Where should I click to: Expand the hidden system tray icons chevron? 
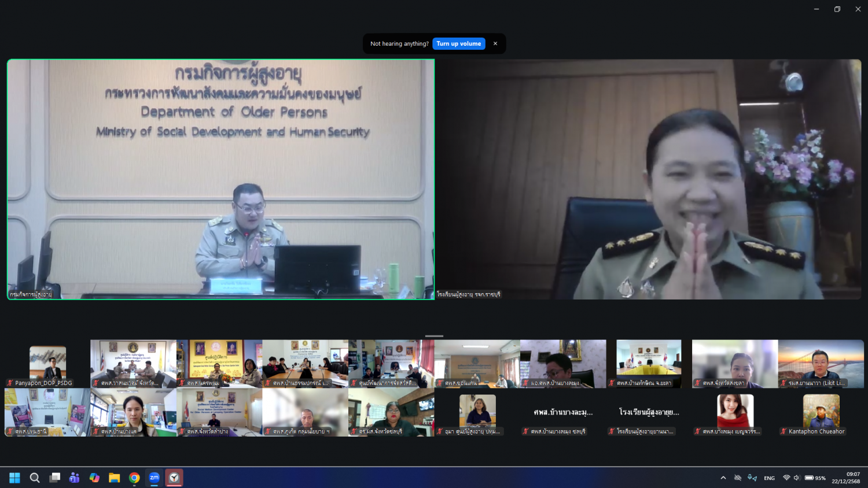pyautogui.click(x=723, y=478)
